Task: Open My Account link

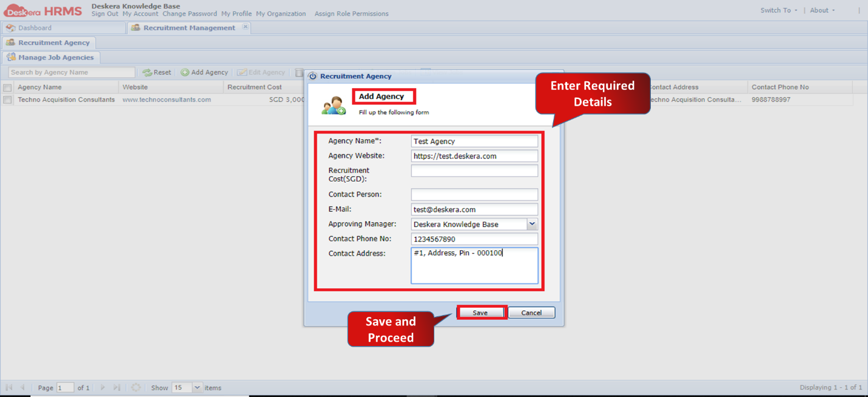Action: [x=140, y=14]
